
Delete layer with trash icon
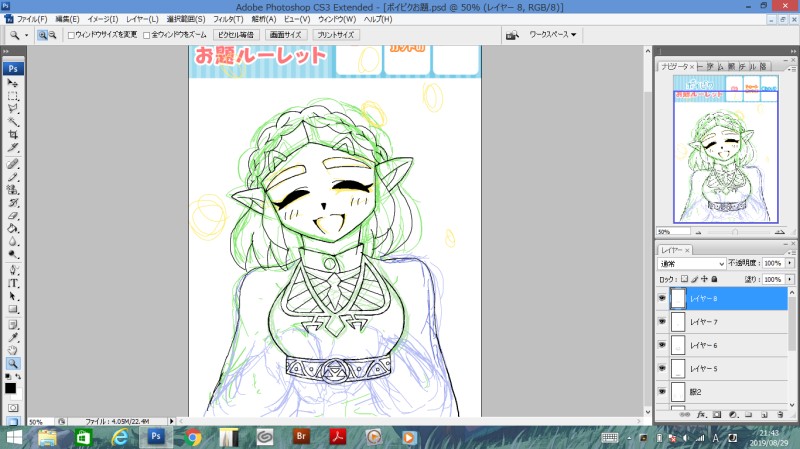[x=780, y=415]
